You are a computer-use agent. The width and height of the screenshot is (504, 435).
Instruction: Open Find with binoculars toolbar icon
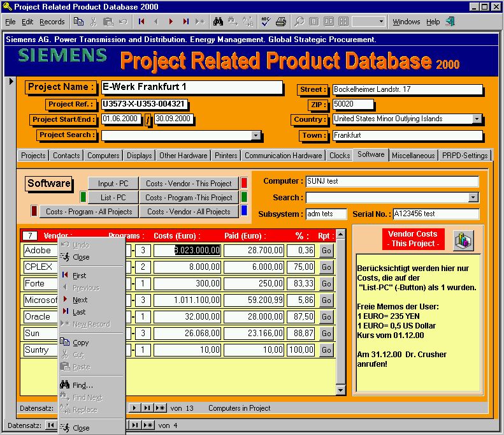[218, 22]
